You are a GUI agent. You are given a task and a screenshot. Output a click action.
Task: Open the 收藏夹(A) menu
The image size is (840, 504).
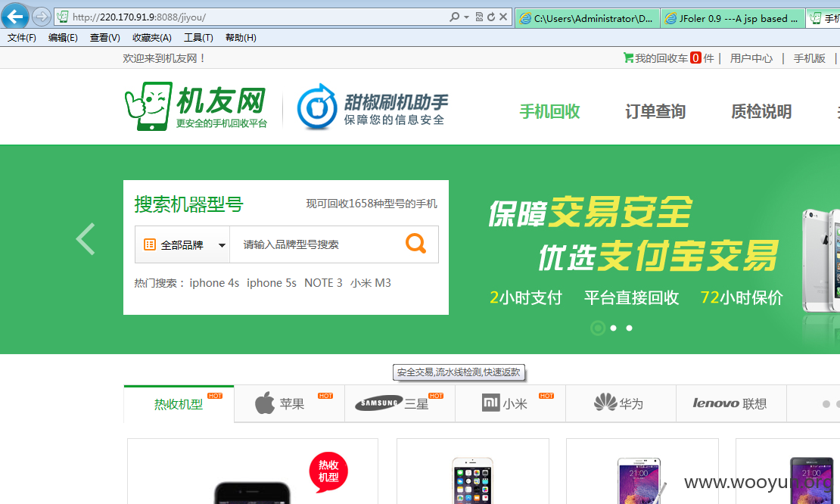pyautogui.click(x=152, y=38)
